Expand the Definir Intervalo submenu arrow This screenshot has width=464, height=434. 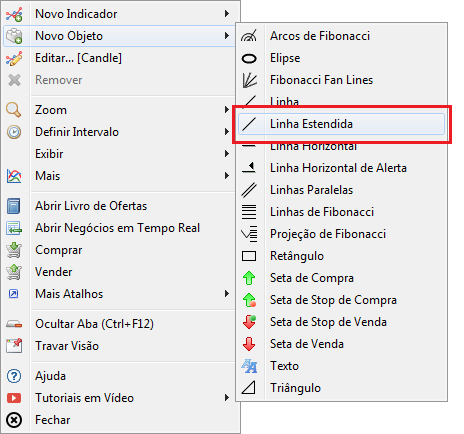(227, 132)
